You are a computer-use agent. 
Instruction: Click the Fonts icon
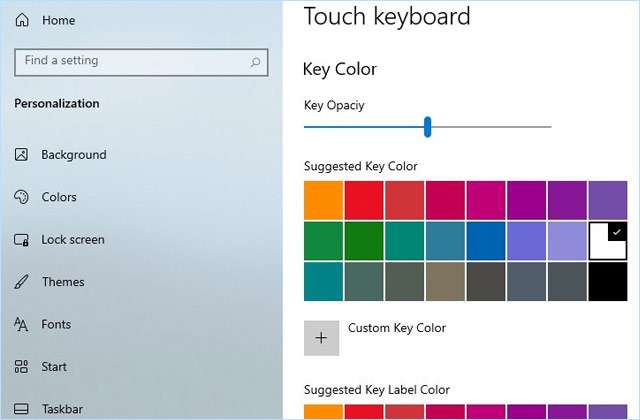click(x=22, y=325)
